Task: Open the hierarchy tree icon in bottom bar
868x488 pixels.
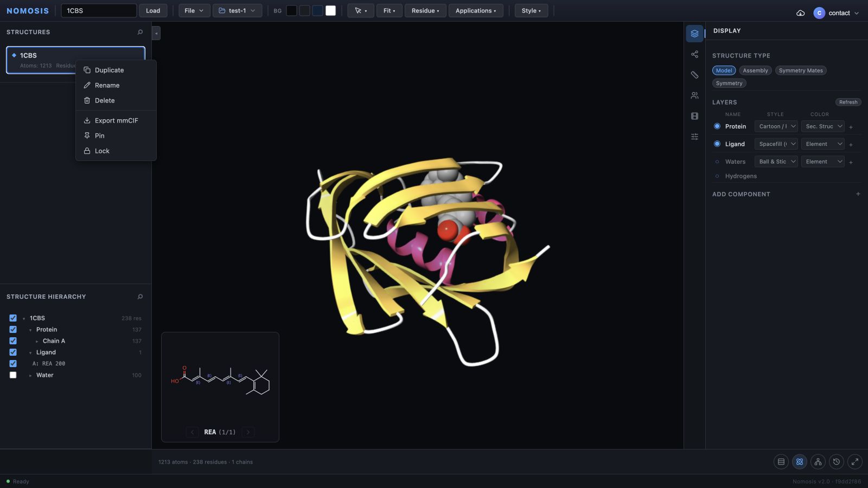Action: pos(818,462)
